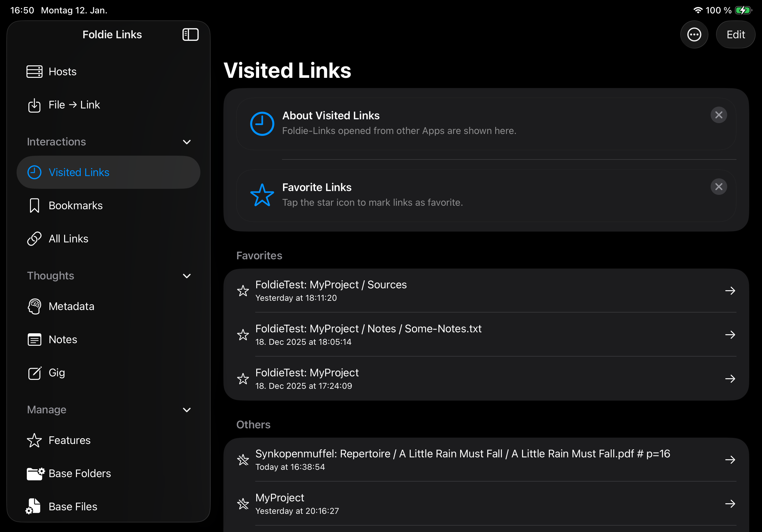Dismiss the About Visited Links tip
Screen dimensions: 762x532
coord(719,115)
